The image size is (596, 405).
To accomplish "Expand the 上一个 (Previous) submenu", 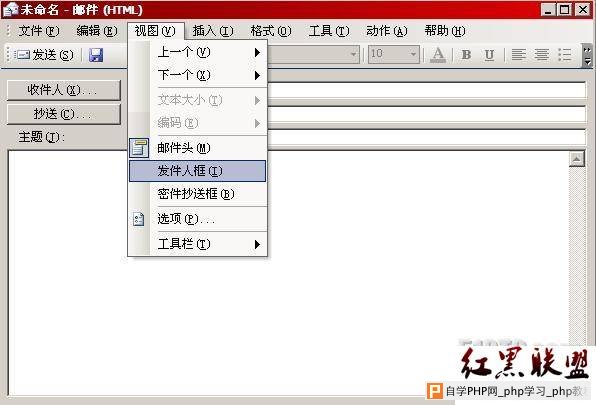I will [197, 52].
